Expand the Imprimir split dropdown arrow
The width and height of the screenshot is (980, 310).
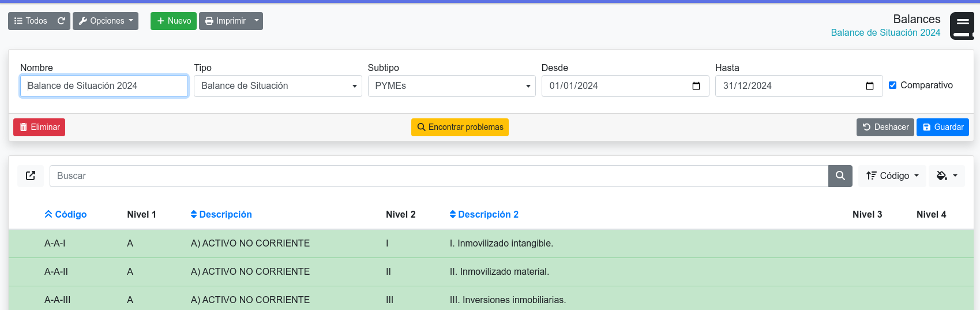[257, 21]
